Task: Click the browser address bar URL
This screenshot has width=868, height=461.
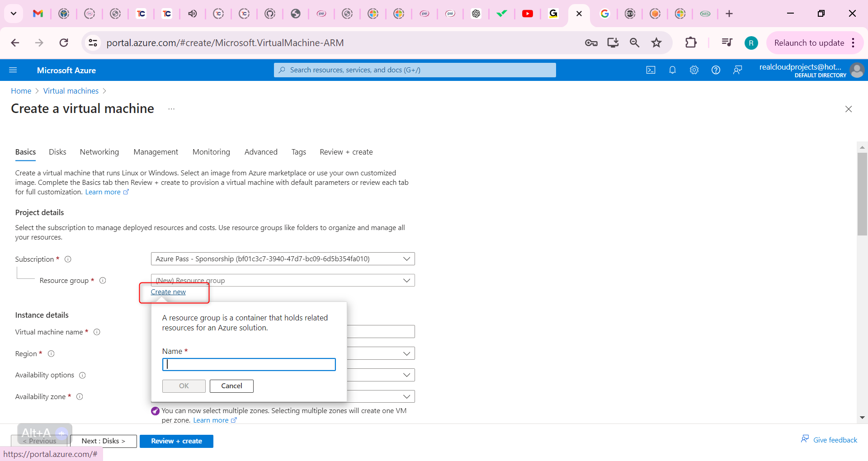Action: [225, 43]
